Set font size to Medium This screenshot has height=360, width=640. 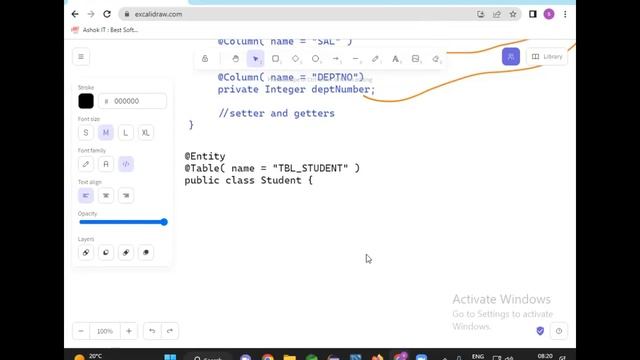[106, 133]
